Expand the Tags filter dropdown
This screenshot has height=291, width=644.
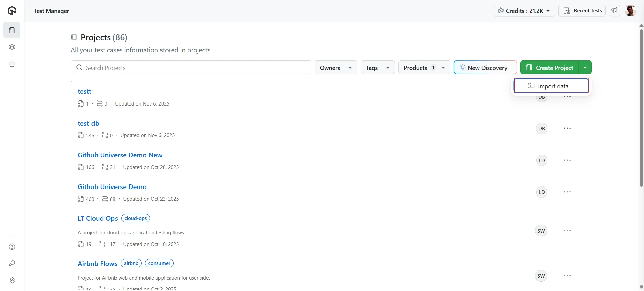(377, 68)
